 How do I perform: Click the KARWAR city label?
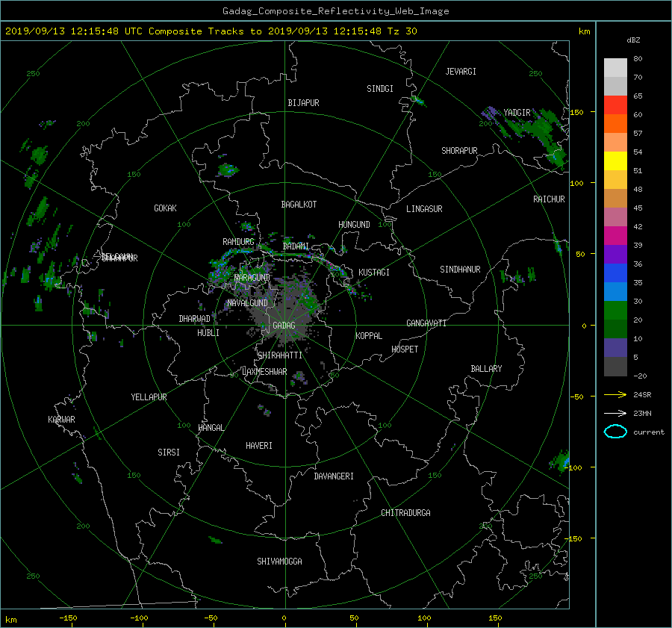click(x=61, y=420)
